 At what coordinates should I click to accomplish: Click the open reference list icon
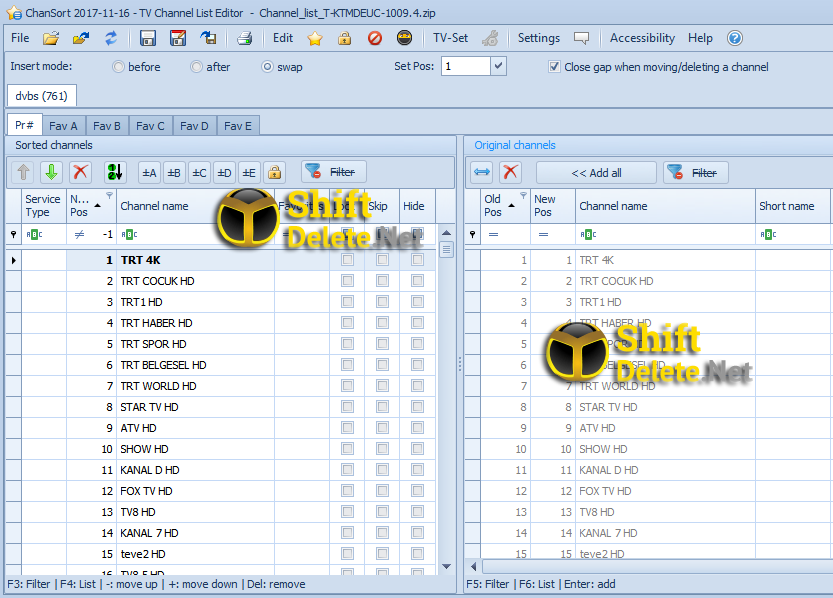[x=81, y=38]
